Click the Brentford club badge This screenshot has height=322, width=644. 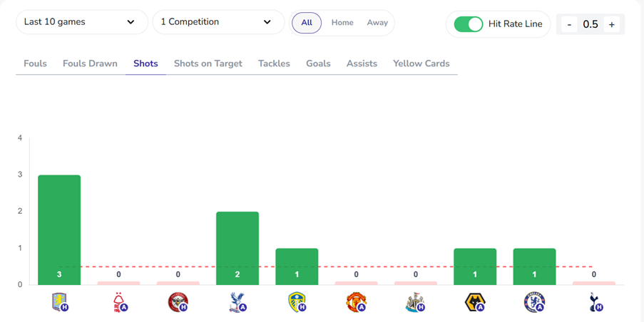(x=178, y=302)
